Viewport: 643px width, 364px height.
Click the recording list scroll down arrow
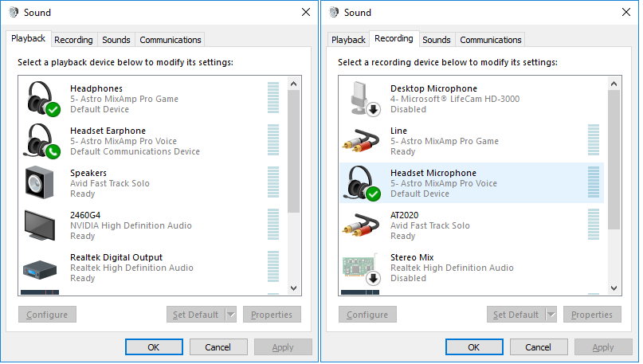[x=614, y=288]
